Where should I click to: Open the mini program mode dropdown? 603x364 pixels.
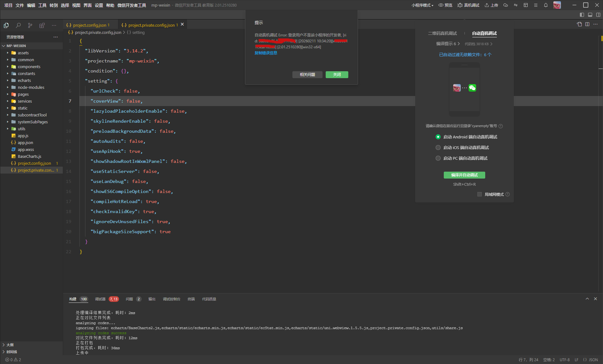coord(422,5)
